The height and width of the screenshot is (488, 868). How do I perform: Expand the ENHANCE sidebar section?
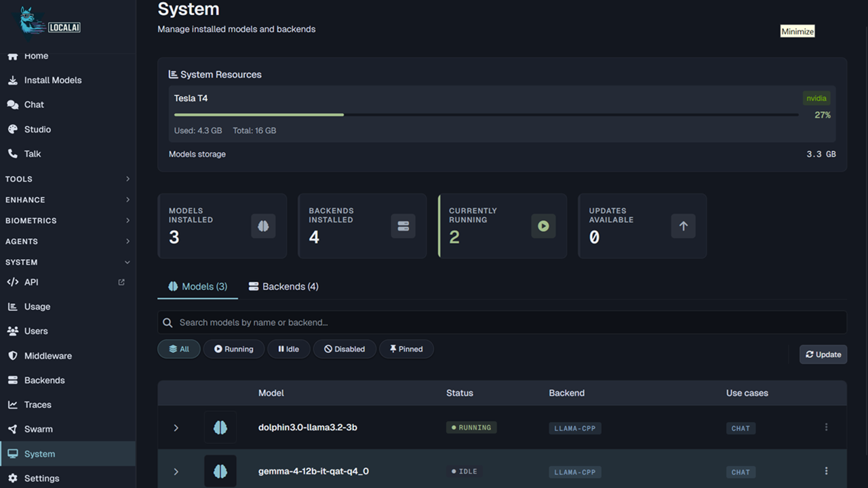pos(68,200)
